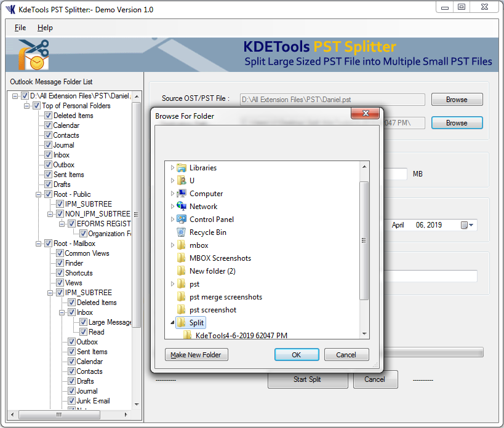The image size is (504, 428).
Task: Click the Network icon
Action: coord(182,207)
